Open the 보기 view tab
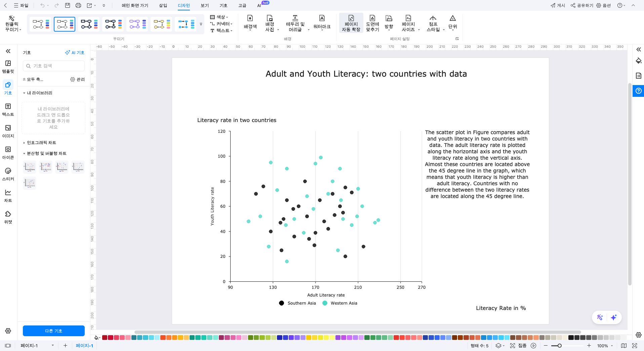Viewport: 644px width, 351px height. pyautogui.click(x=205, y=5)
